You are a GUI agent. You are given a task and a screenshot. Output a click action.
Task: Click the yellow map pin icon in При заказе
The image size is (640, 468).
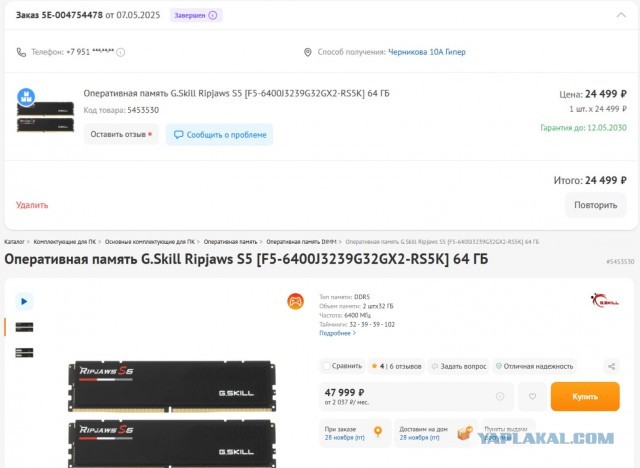(x=378, y=432)
